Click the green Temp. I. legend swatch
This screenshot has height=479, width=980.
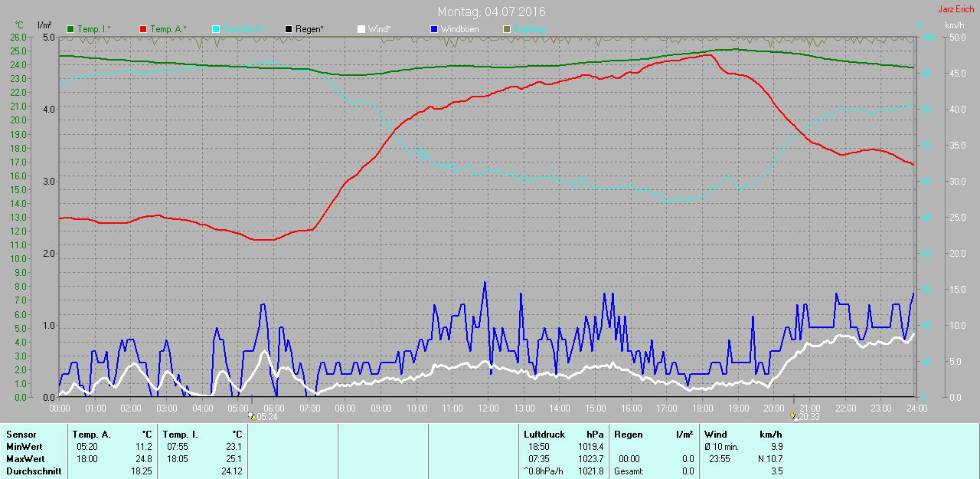71,28
